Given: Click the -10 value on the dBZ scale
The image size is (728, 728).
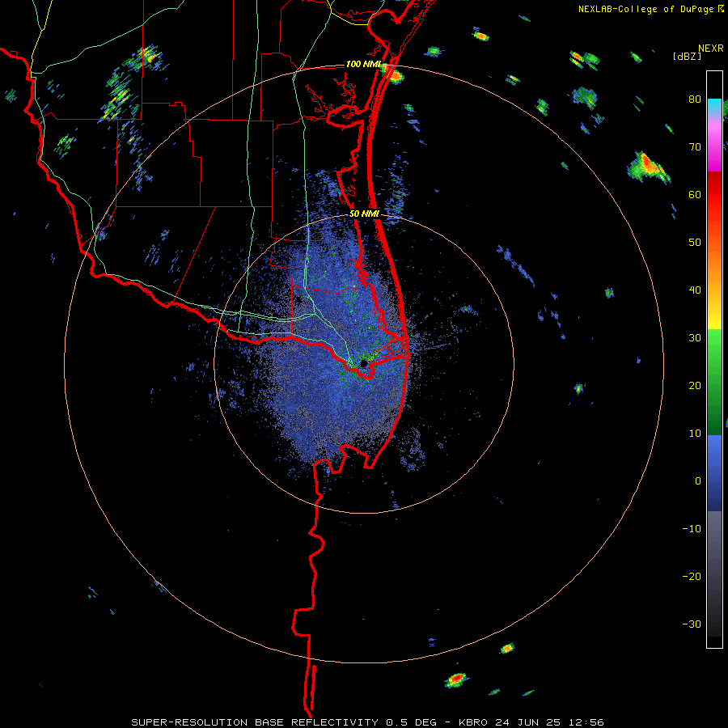Looking at the screenshot, I should click(692, 529).
